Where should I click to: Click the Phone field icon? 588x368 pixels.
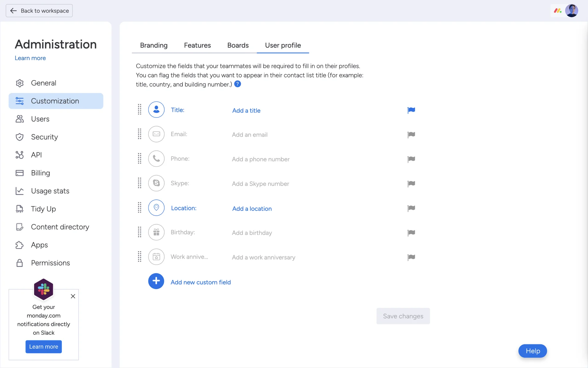click(156, 159)
